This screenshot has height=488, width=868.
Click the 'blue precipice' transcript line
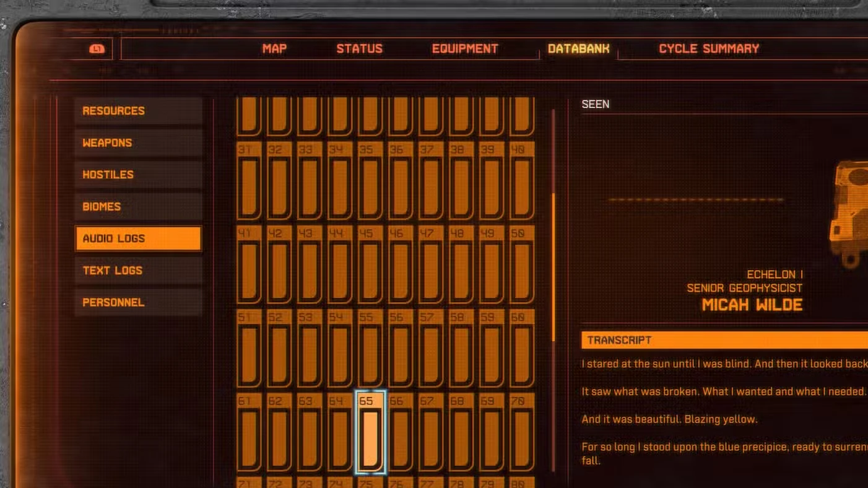[724, 453]
